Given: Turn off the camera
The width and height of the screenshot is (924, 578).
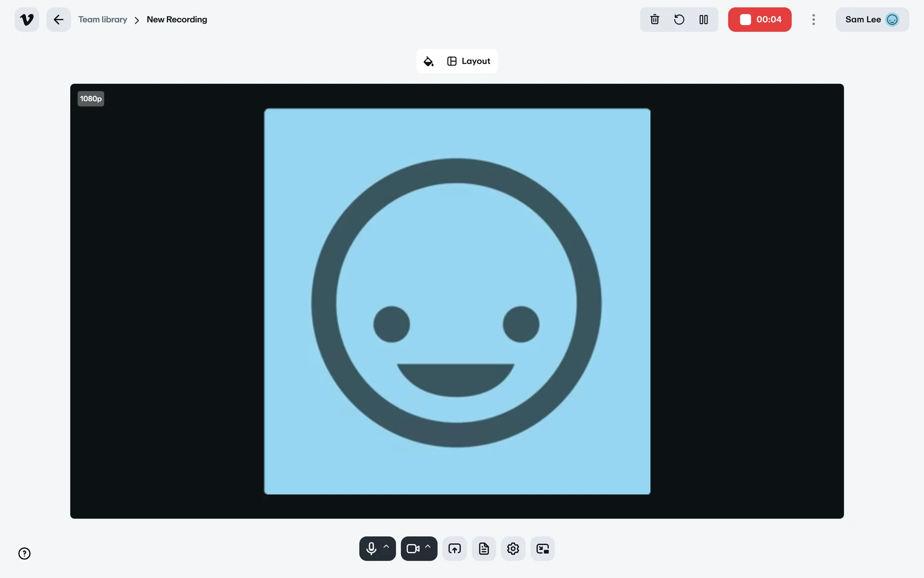Looking at the screenshot, I should pos(412,549).
